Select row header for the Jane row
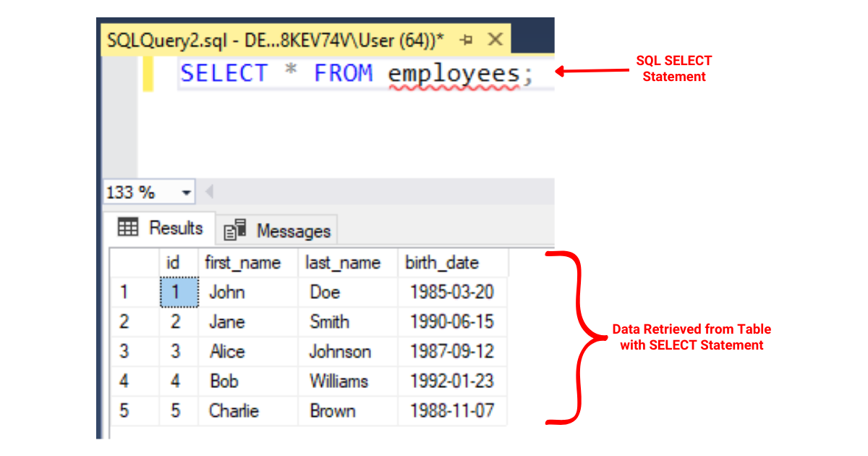This screenshot has width=868, height=456. 135,322
